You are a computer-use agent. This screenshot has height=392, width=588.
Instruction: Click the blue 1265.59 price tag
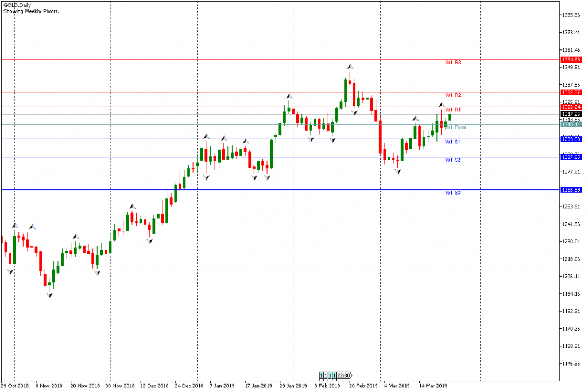572,189
